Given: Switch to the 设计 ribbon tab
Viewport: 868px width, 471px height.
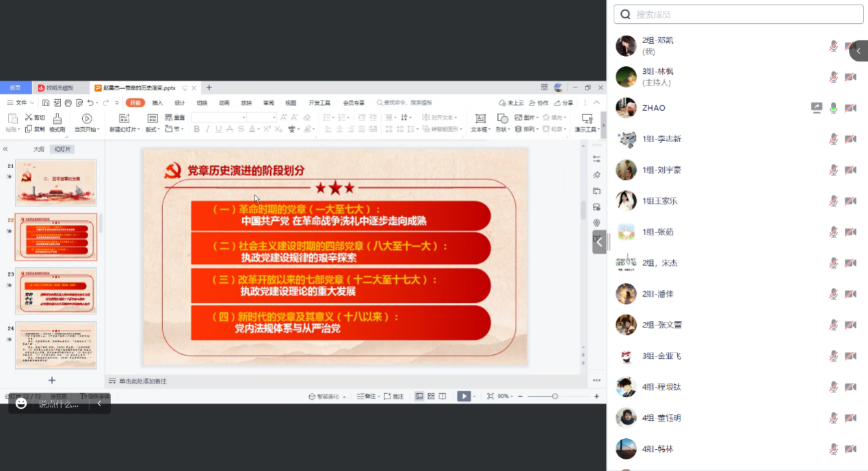Looking at the screenshot, I should 179,103.
